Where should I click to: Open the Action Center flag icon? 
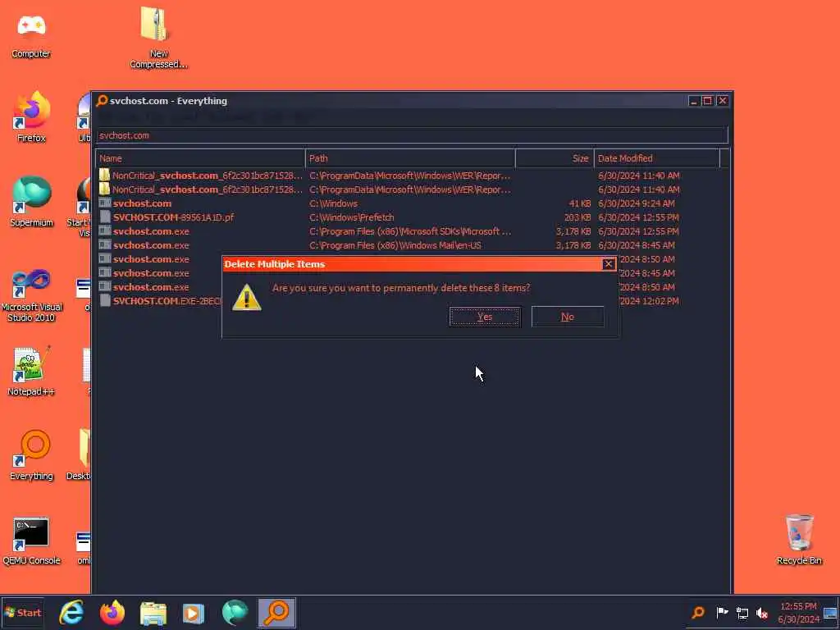click(x=722, y=613)
